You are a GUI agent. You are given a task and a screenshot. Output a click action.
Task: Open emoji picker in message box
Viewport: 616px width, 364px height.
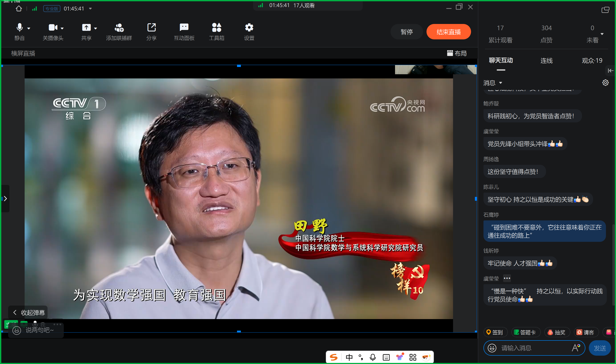[492, 348]
